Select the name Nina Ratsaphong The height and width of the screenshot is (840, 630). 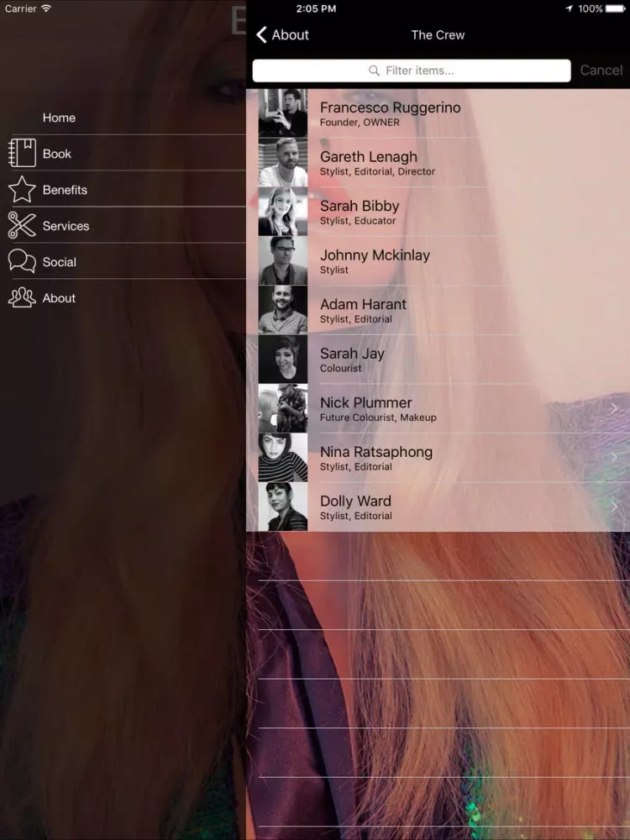click(376, 452)
